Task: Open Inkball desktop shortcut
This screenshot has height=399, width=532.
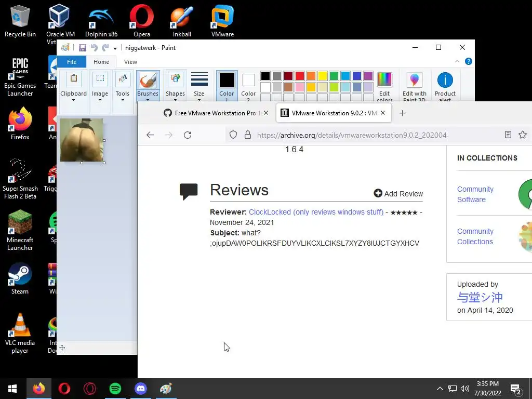Action: point(182,21)
